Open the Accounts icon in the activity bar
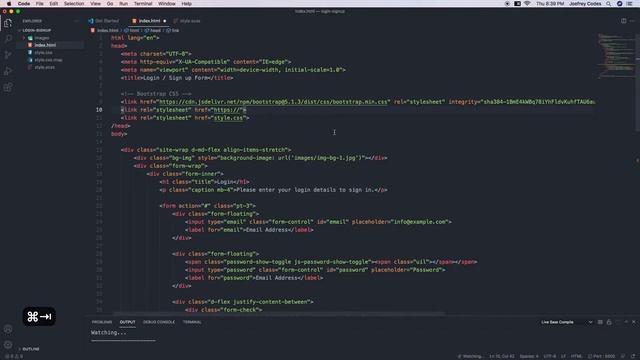The width and height of the screenshot is (640, 360). click(8, 329)
